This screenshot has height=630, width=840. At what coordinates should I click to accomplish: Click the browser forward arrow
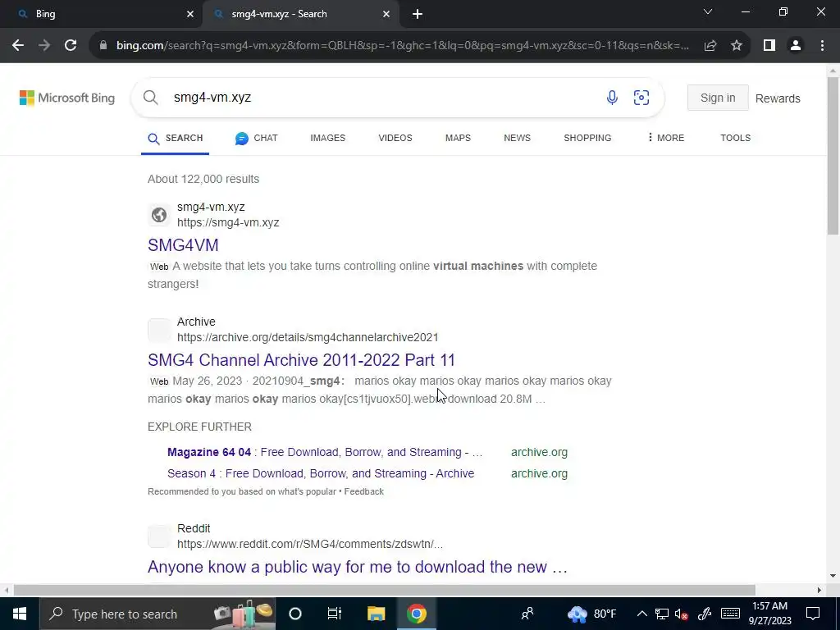44,46
